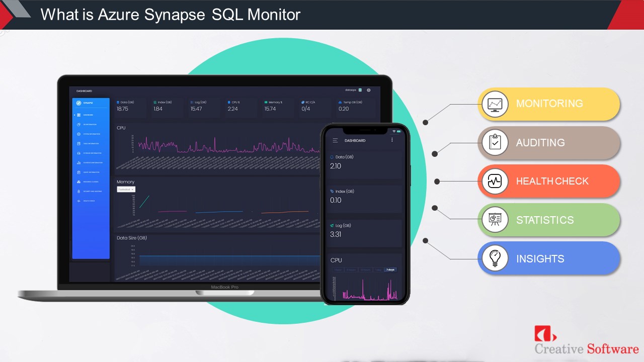The height and width of the screenshot is (362, 644).
Task: Click the tag icon beside phone Index (GB)
Action: point(332,191)
